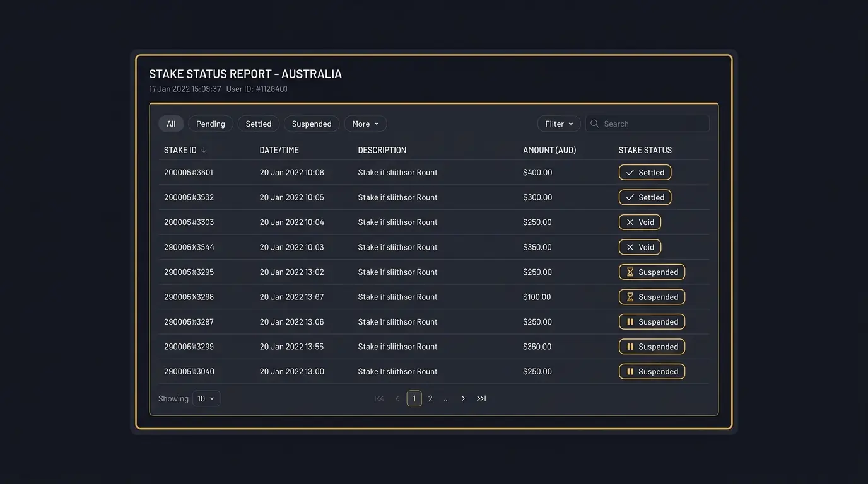Click the Suspended badge in the 13:00 row

coord(652,371)
